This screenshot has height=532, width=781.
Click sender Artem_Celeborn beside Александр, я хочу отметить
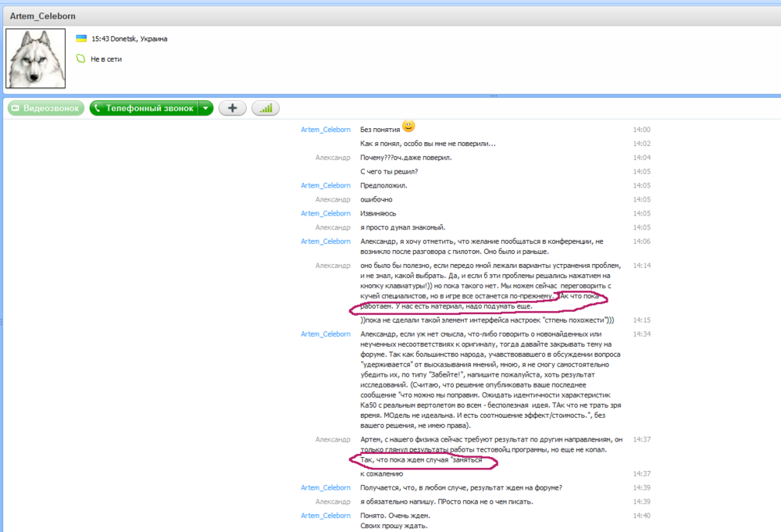(x=326, y=241)
